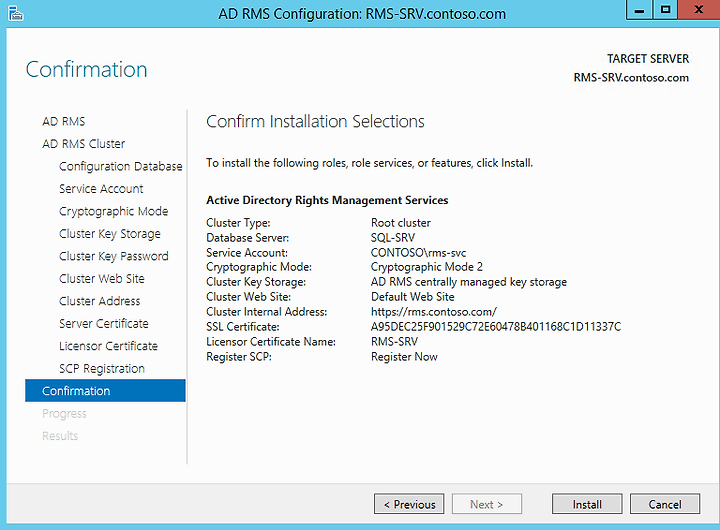Open the Configuration Database page
This screenshot has height=530, width=720.
(121, 166)
